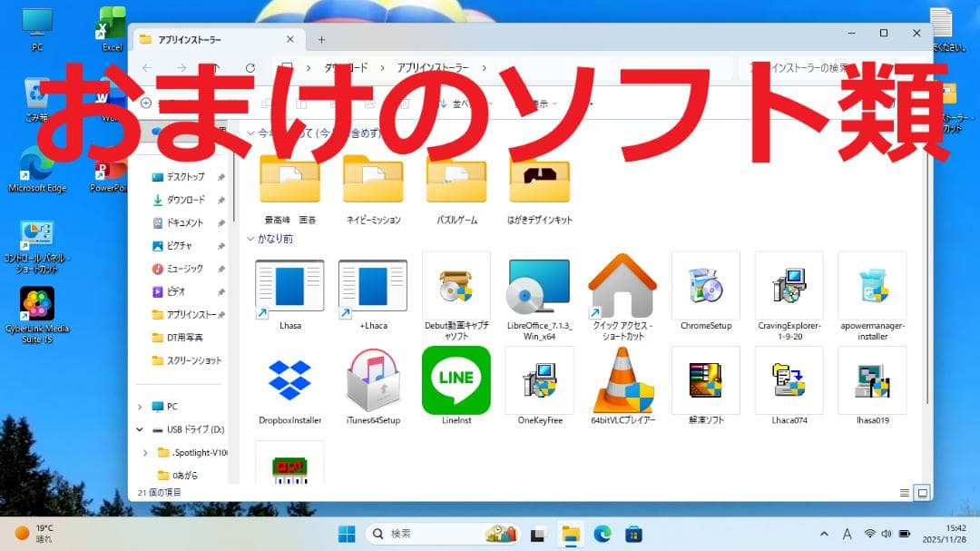The height and width of the screenshot is (551, 980).
Task: Switch to details view in the status bar
Action: point(904,493)
